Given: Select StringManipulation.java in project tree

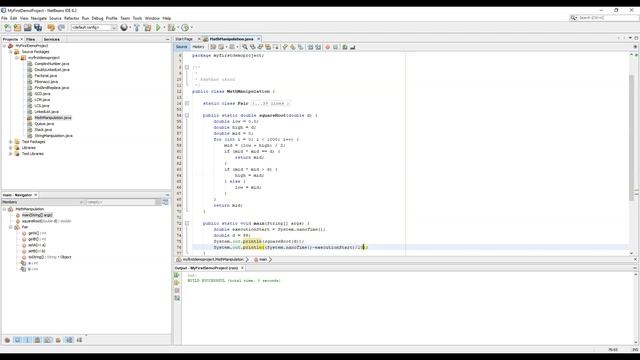Looking at the screenshot, I should tap(53, 136).
